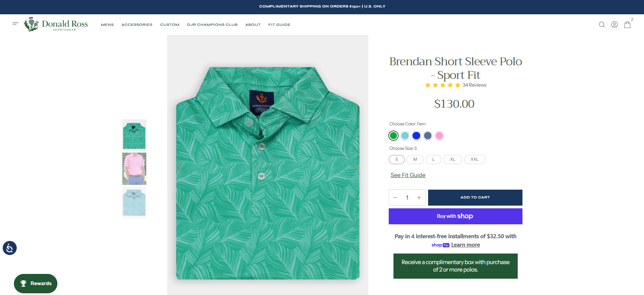This screenshot has width=644, height=295.
Task: Pick size XXL option
Action: (474, 159)
